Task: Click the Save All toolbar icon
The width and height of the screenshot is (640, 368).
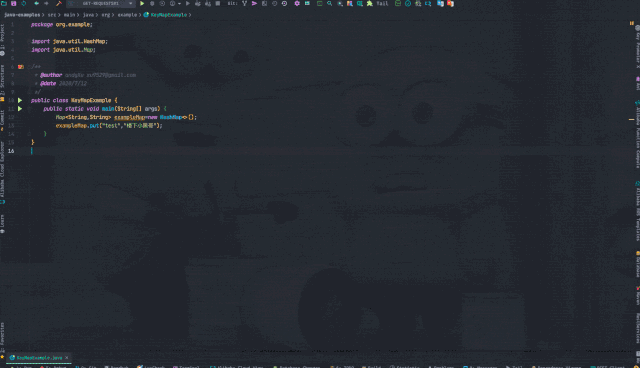Action: [x=13, y=3]
